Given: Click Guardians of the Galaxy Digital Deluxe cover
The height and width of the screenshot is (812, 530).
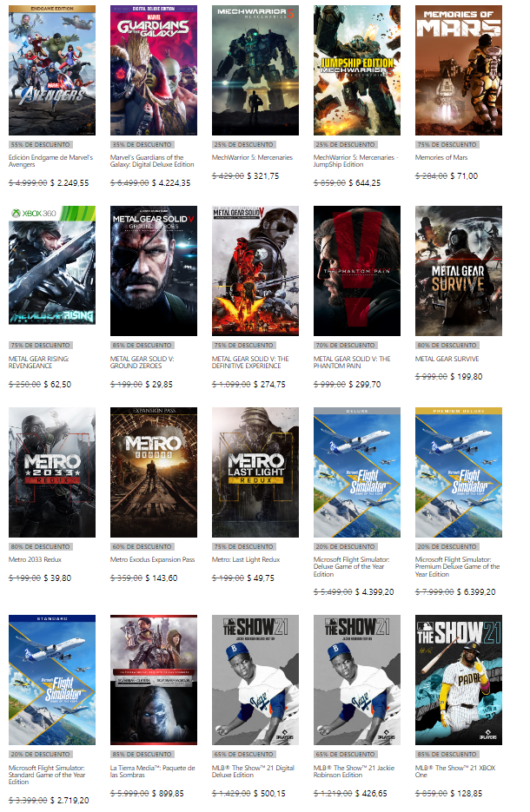Looking at the screenshot, I should (154, 69).
